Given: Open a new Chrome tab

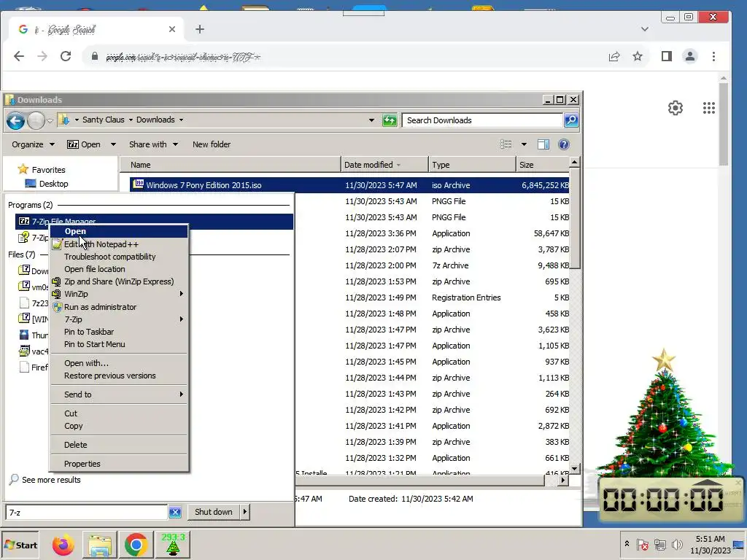Looking at the screenshot, I should (200, 29).
